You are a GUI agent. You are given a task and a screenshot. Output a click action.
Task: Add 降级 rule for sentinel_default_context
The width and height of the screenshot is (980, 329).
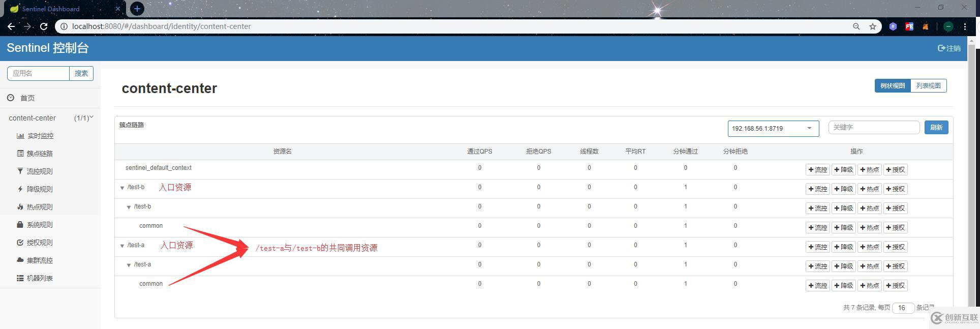844,170
